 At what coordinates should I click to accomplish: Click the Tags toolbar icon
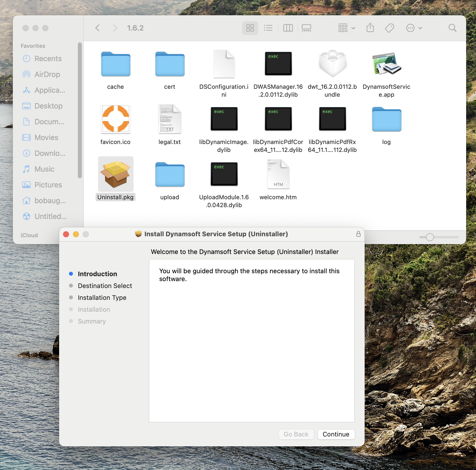click(x=389, y=28)
